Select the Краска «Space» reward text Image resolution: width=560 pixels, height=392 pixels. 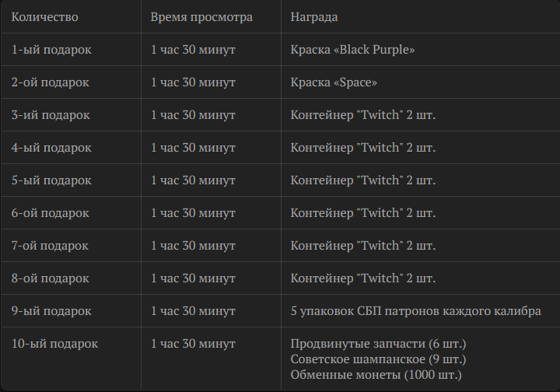pos(334,82)
